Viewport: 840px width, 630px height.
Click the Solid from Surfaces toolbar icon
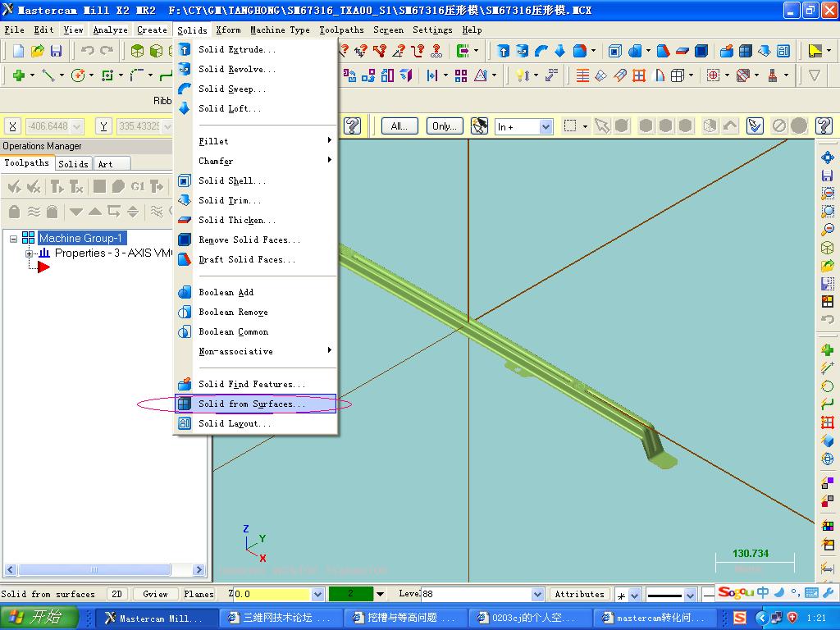click(745, 51)
